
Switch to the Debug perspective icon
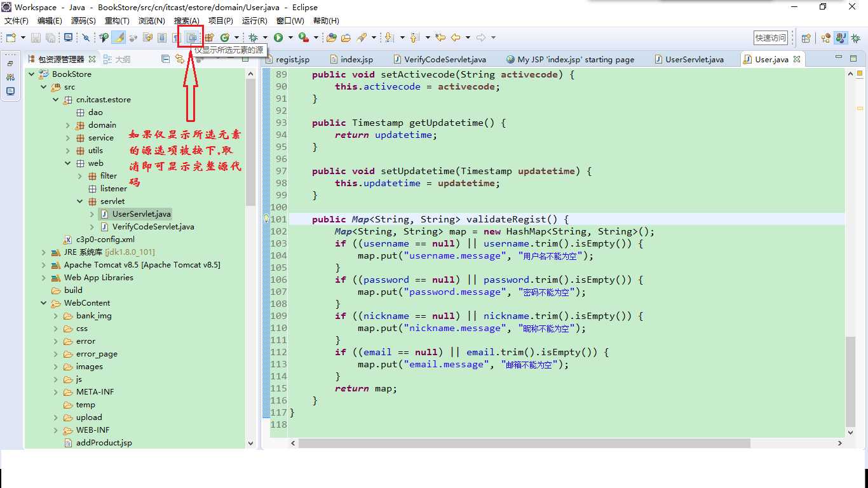pos(855,38)
